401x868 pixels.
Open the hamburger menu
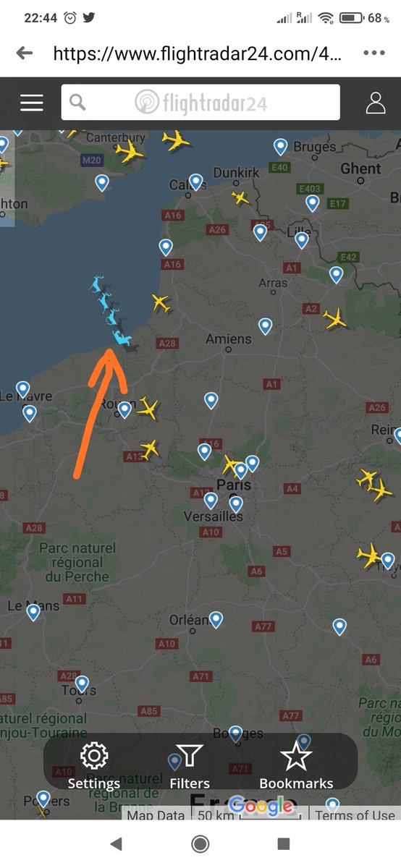tap(32, 103)
